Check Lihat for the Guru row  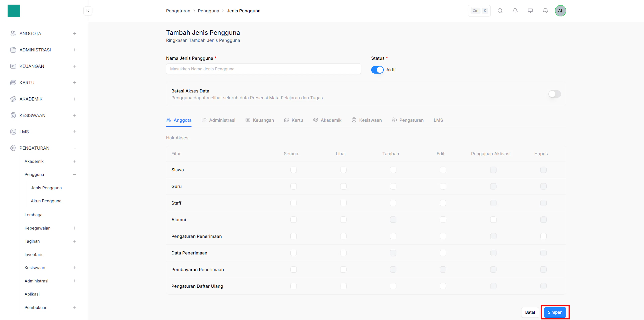[x=343, y=186]
